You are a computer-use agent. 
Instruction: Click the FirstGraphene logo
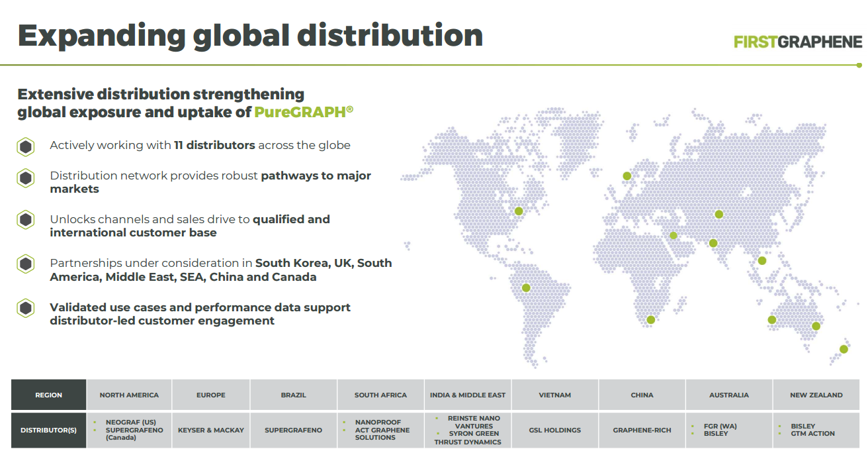(798, 42)
